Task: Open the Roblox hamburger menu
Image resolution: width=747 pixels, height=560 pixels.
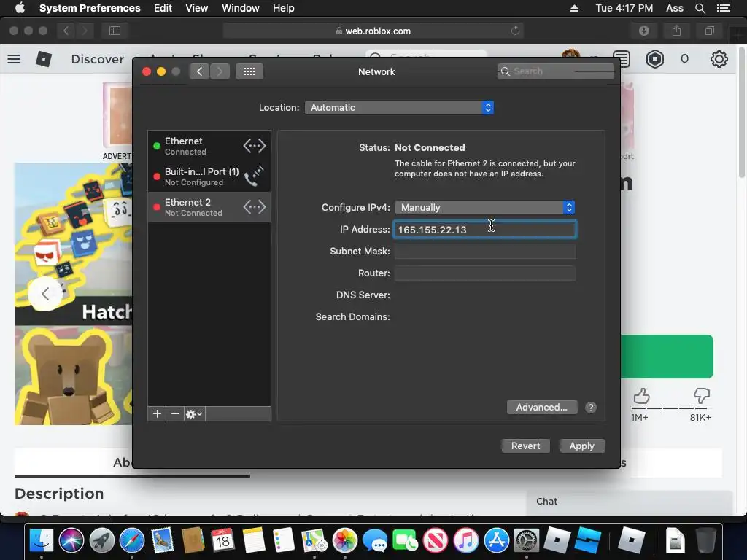Action: 14,59
